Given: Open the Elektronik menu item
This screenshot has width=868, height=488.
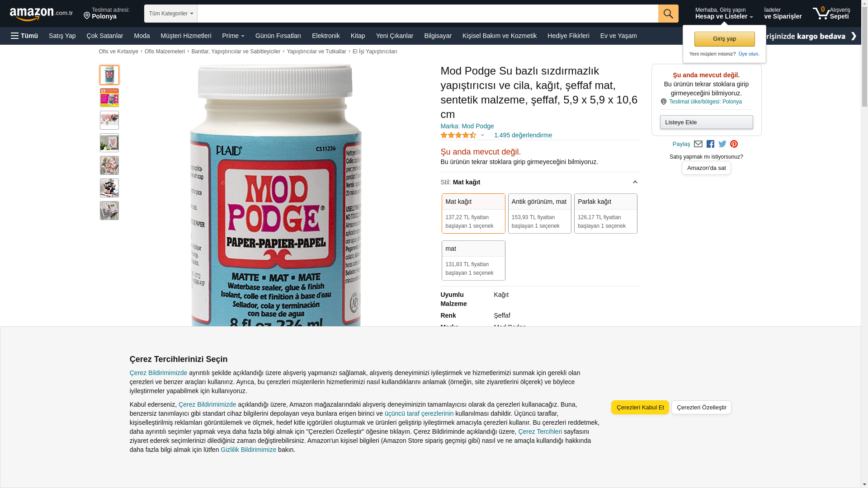Looking at the screenshot, I should tap(325, 36).
